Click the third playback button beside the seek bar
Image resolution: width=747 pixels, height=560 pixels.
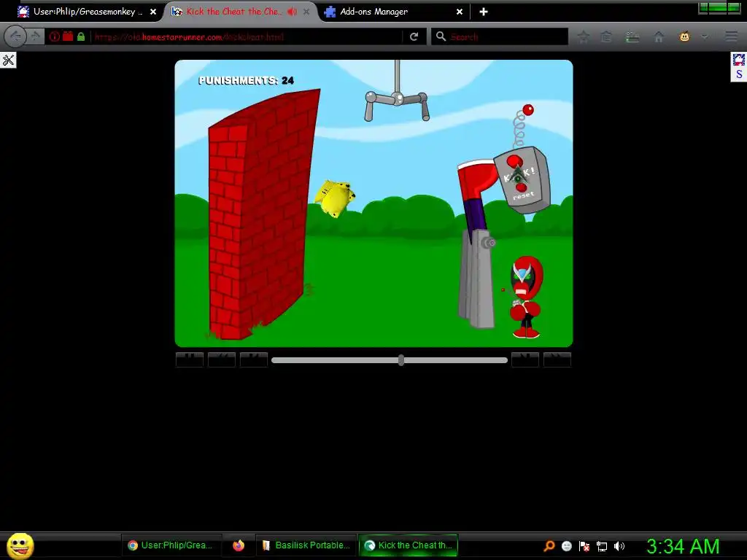253,359
